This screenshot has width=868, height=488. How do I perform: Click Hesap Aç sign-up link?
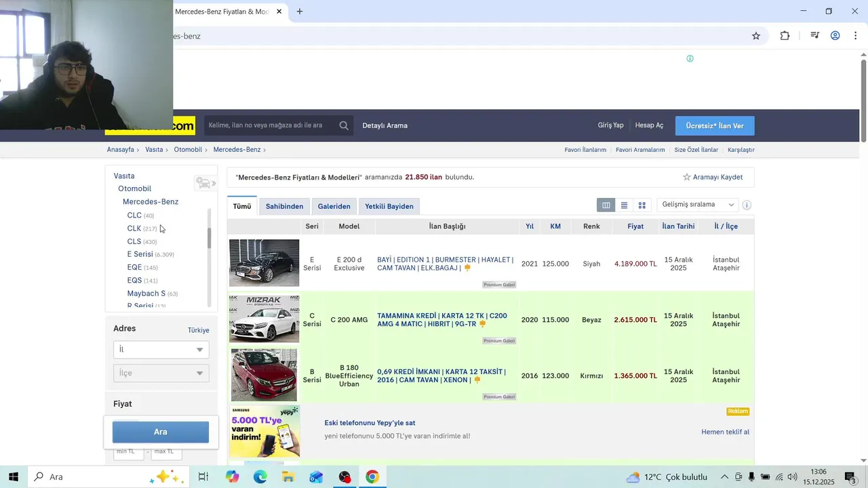click(649, 125)
